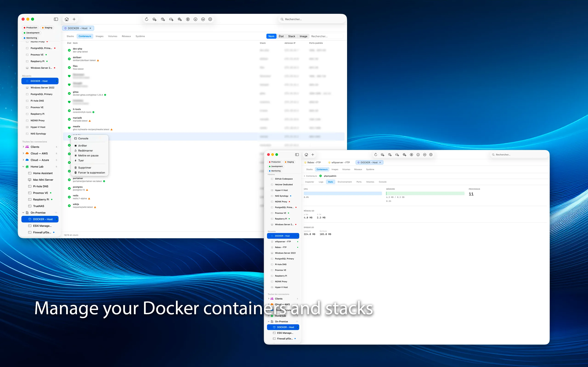
Task: Create a new stack with the stack+ icon
Action: (x=155, y=19)
